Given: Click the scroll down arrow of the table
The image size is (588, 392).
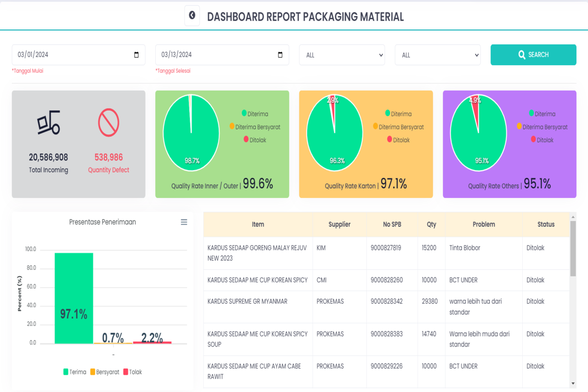Looking at the screenshot, I should (573, 383).
